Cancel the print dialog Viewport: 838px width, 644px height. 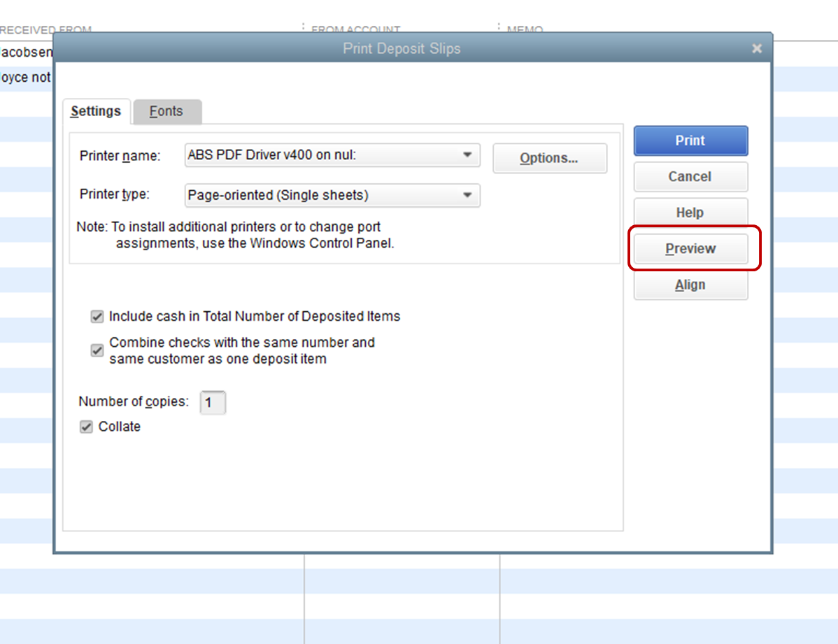point(690,177)
